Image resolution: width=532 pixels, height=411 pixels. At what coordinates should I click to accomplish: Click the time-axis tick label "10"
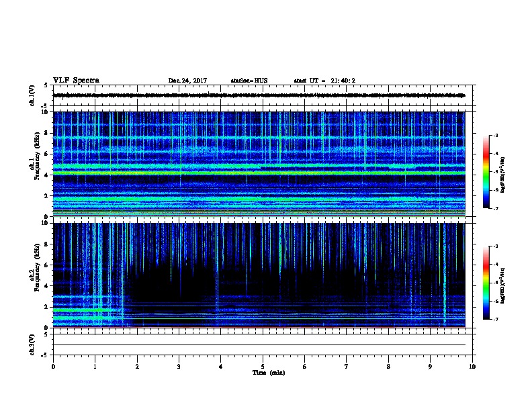coord(472,367)
